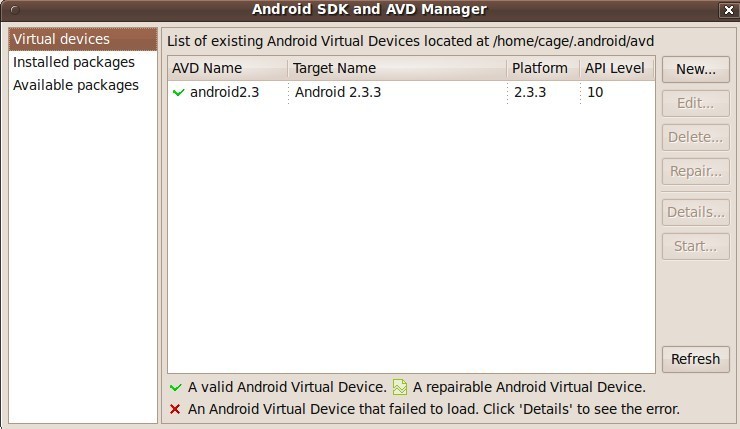This screenshot has width=740, height=429.
Task: Click the Details... button
Action: [696, 212]
